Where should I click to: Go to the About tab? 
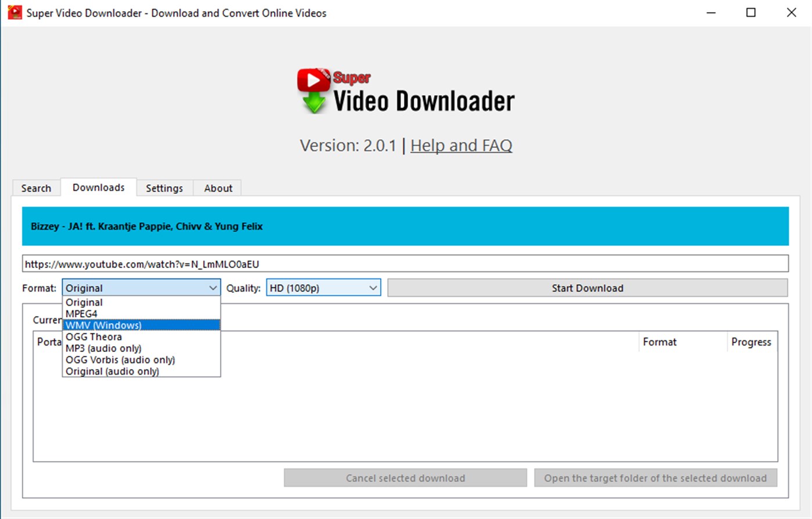click(x=218, y=188)
